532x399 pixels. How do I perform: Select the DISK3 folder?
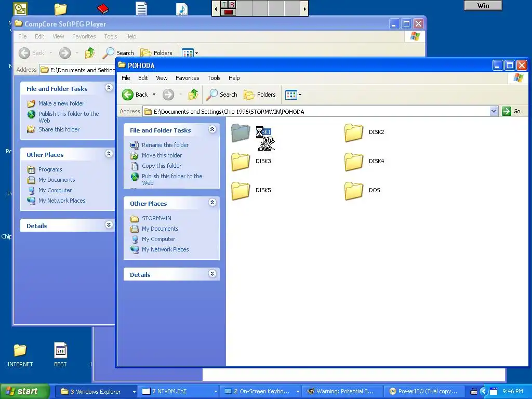point(251,162)
